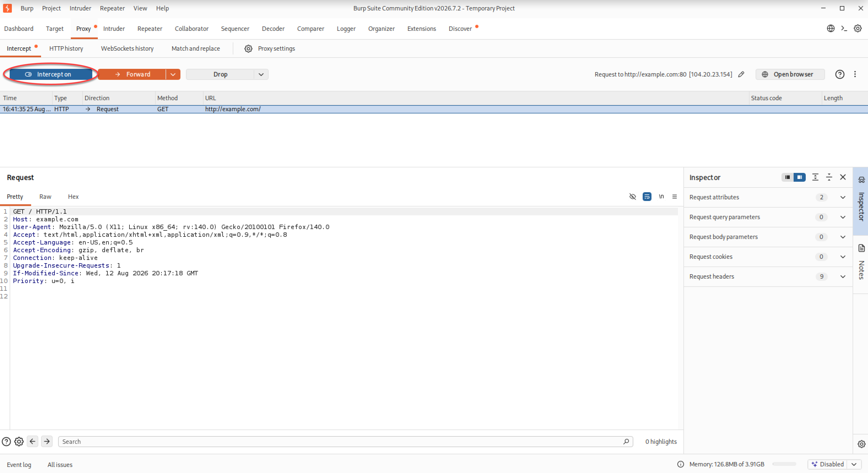Switch request view to Raw

click(x=45, y=197)
